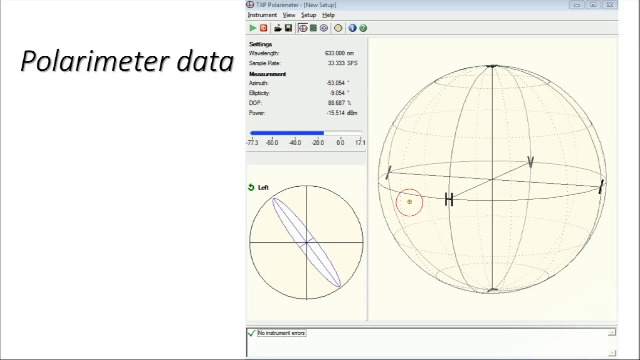Open the Help menu
640x360 pixels.
click(x=329, y=15)
